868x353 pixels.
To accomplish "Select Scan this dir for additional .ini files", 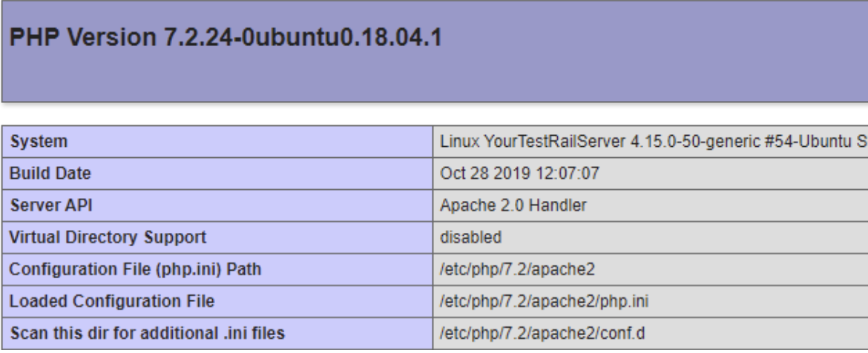I will pyautogui.click(x=147, y=334).
